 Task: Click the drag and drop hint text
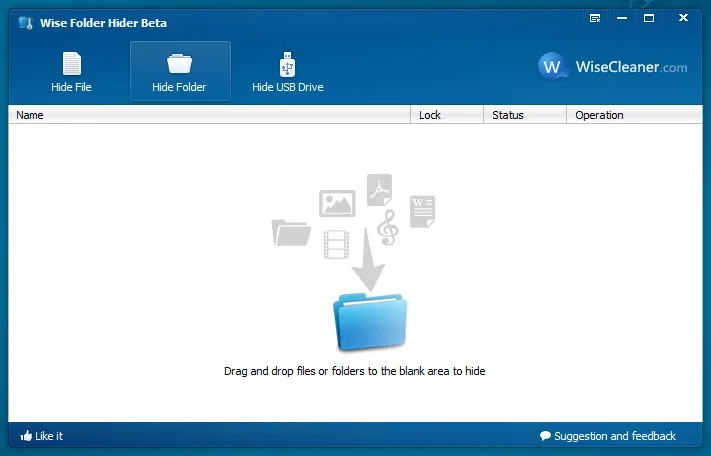pos(355,371)
